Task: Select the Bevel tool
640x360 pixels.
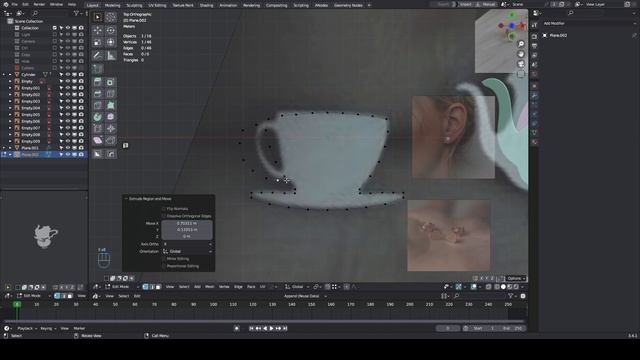Action: [x=98, y=94]
